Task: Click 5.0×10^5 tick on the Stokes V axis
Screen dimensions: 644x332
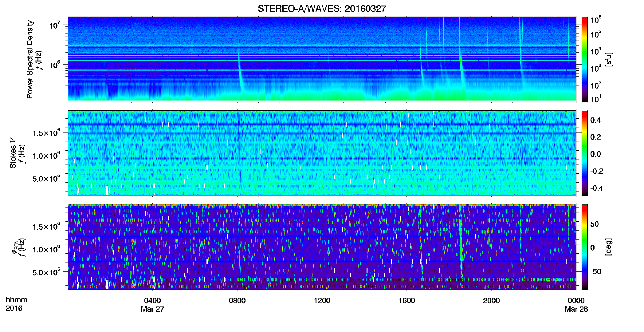Action: coord(46,178)
